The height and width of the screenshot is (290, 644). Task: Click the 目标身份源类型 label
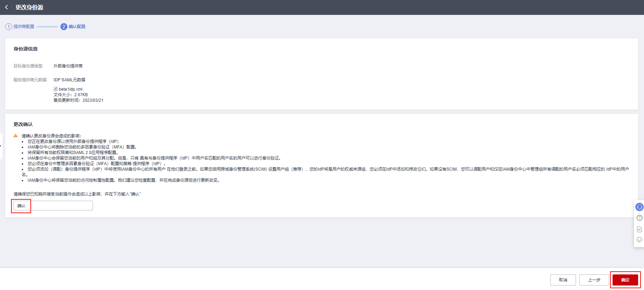click(x=28, y=66)
